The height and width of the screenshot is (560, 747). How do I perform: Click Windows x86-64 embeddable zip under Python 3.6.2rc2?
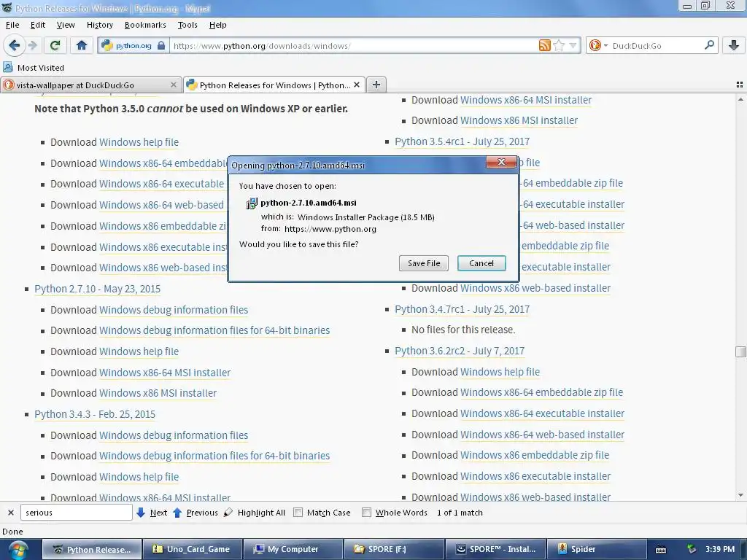[x=542, y=392]
